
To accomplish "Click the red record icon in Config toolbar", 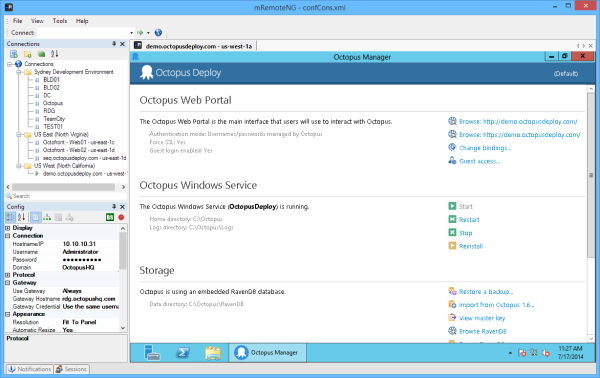I will [121, 217].
